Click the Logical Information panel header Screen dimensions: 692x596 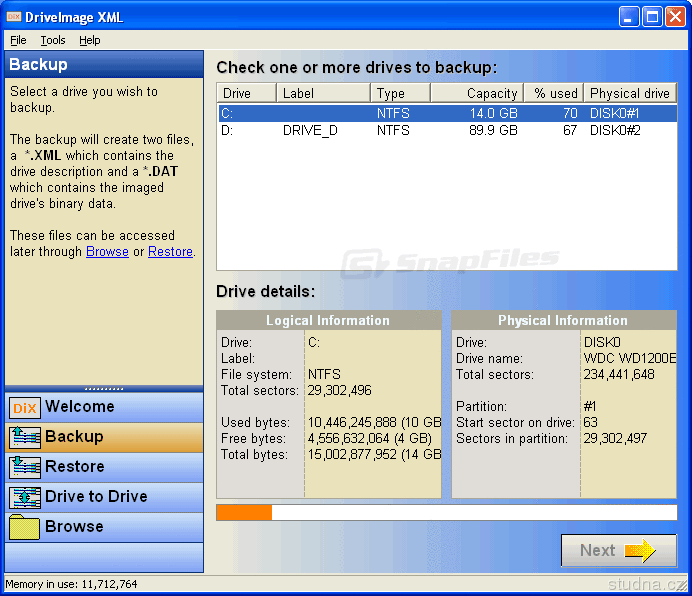click(x=329, y=320)
